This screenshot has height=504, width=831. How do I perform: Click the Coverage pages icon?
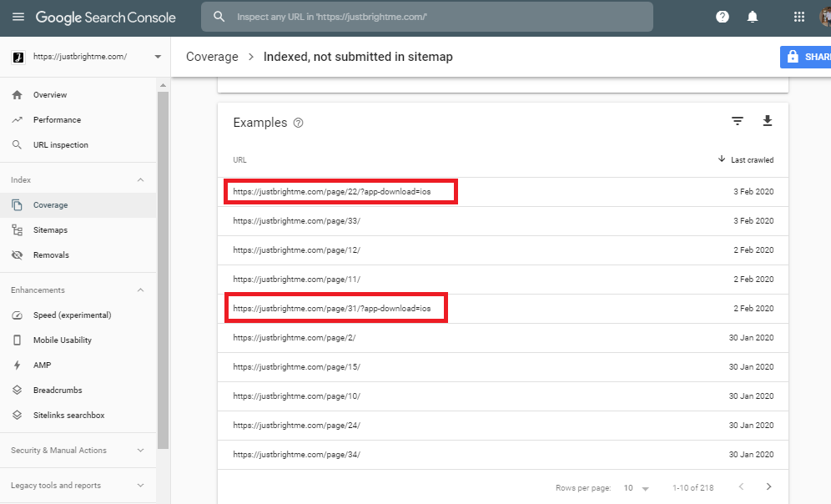click(17, 205)
